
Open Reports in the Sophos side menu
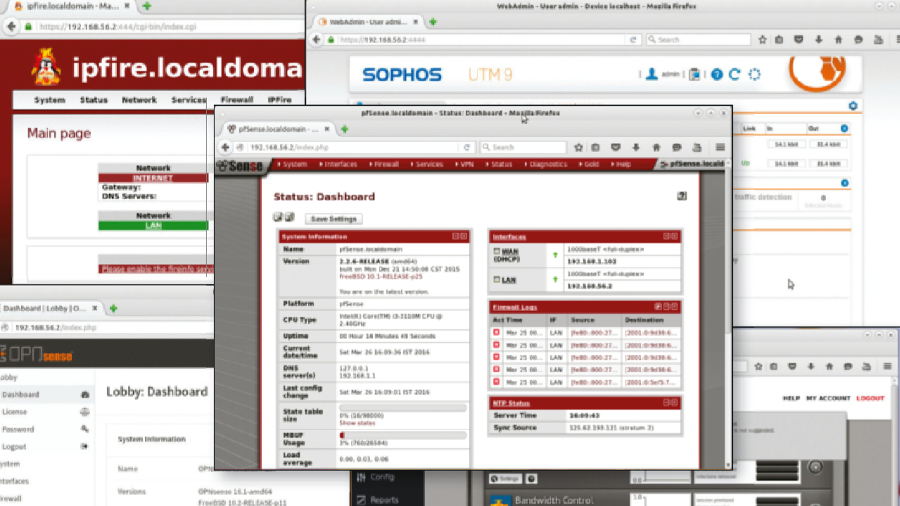click(387, 500)
